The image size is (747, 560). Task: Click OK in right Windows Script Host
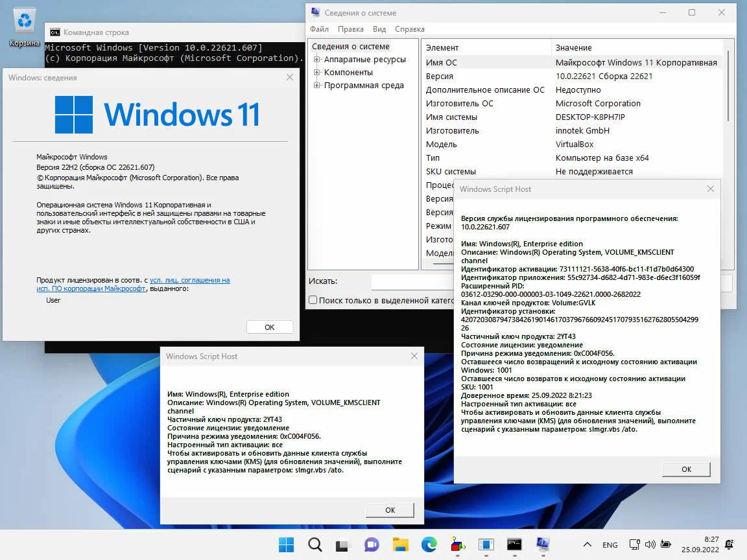click(686, 469)
